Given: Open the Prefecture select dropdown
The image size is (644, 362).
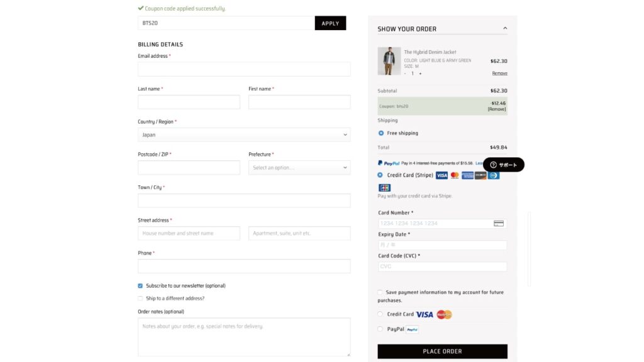Looking at the screenshot, I should [x=299, y=167].
